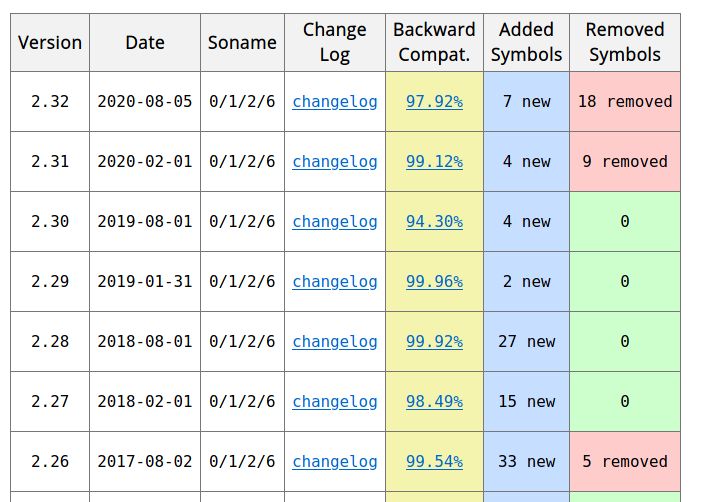Open changelog link for version 2.26
This screenshot has width=714, height=502.
(x=335, y=461)
